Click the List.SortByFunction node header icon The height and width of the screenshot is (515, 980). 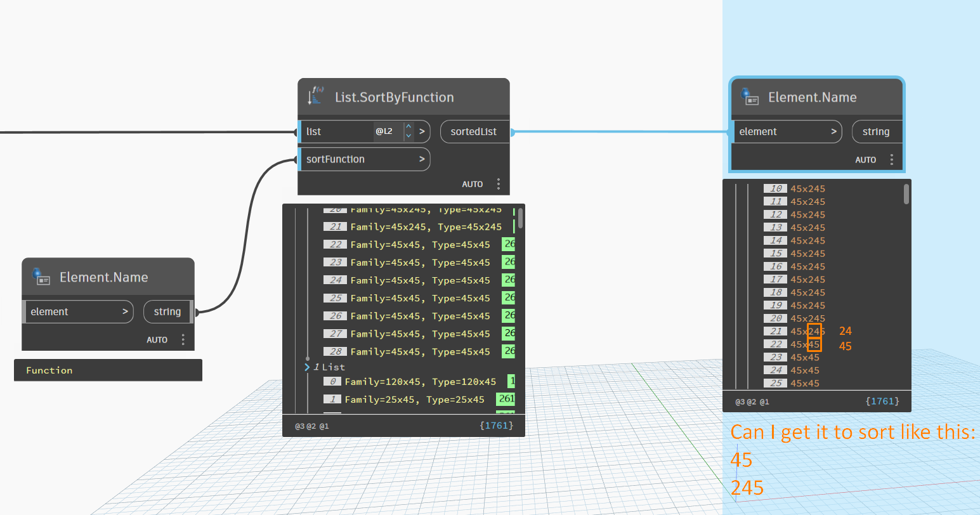[x=315, y=96]
